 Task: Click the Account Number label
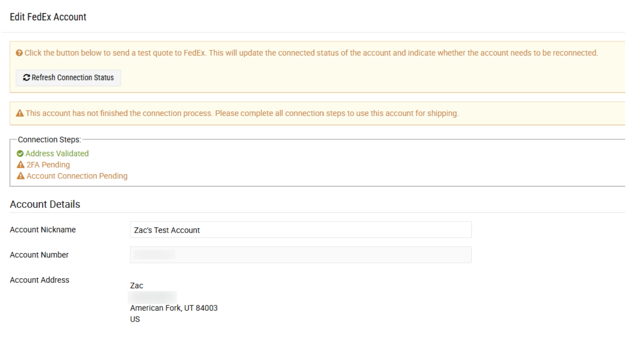point(39,255)
